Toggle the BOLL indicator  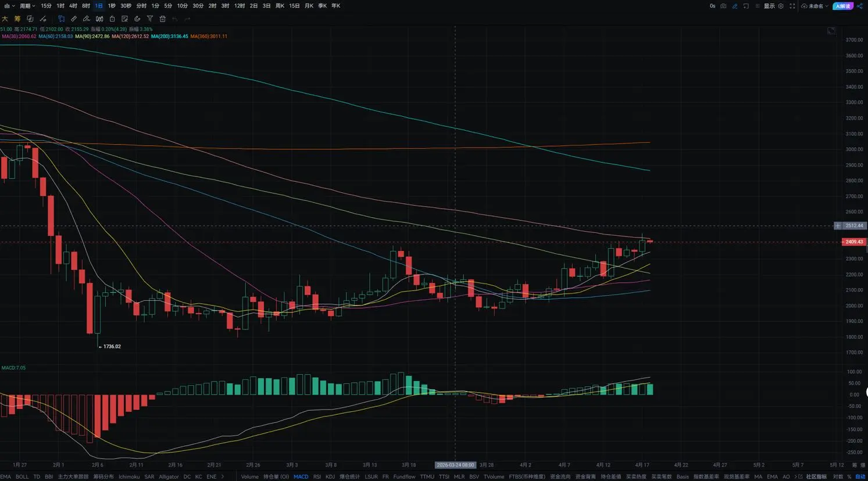point(22,477)
